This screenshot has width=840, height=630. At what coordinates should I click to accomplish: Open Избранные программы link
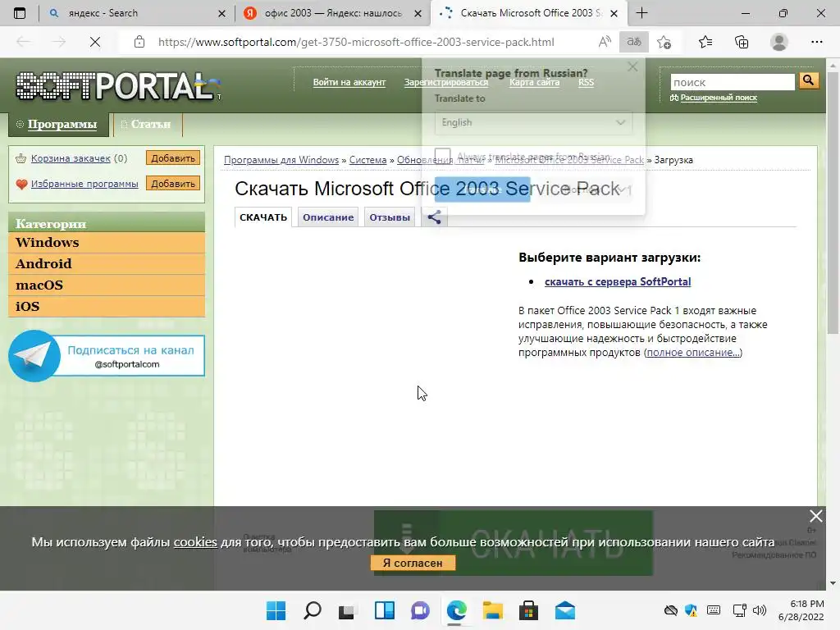coord(84,183)
